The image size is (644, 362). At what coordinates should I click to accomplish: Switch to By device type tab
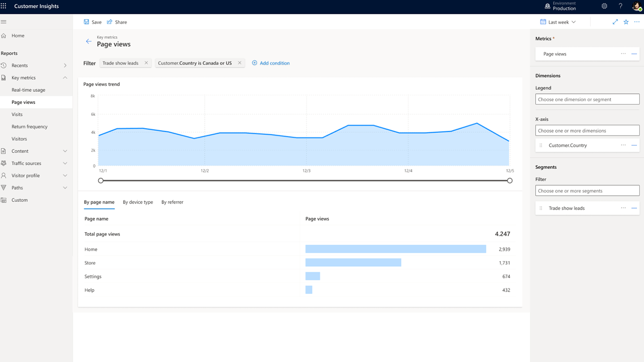138,202
